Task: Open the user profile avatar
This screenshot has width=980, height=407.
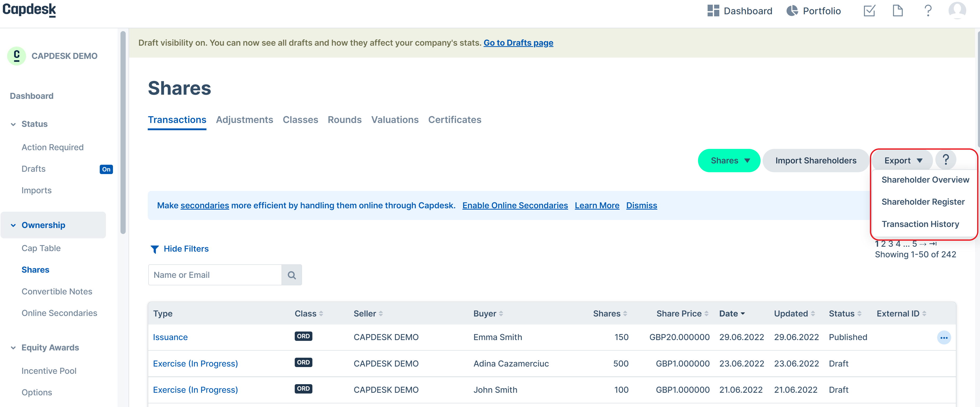Action: pos(957,10)
